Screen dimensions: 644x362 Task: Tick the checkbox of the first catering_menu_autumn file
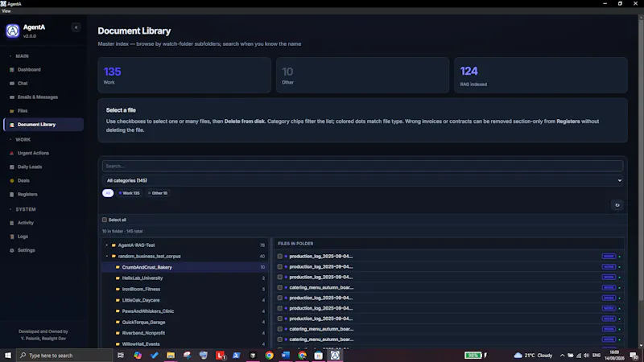click(280, 288)
